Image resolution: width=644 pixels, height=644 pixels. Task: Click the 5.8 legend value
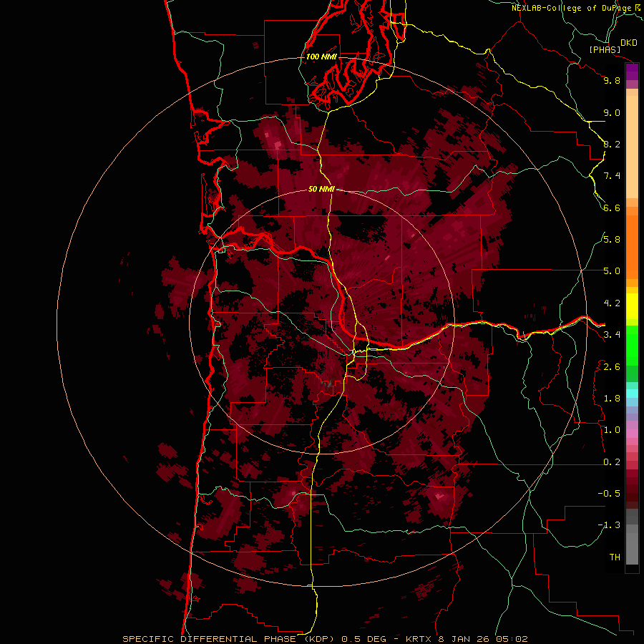tap(612, 240)
